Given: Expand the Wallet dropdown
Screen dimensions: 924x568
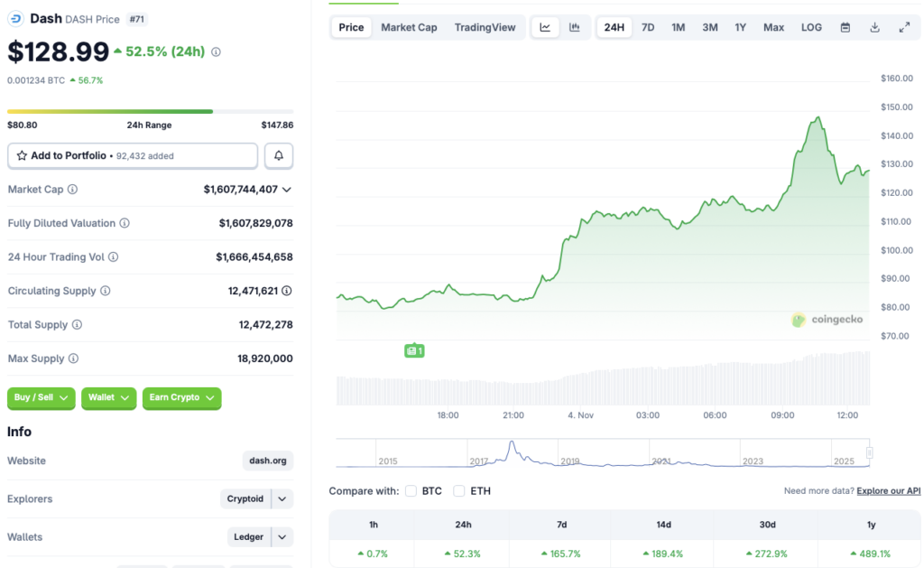Looking at the screenshot, I should pyautogui.click(x=108, y=397).
